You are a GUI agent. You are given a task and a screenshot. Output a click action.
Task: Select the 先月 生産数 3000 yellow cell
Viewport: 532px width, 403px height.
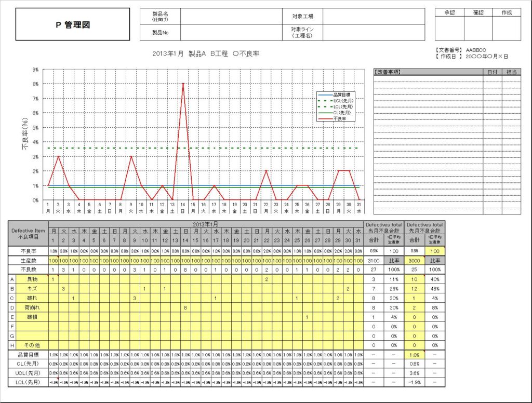click(414, 261)
